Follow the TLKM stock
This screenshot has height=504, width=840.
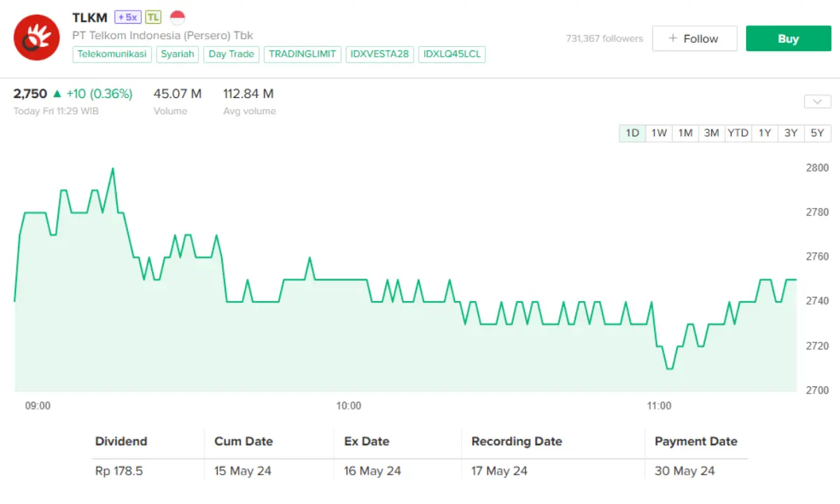pos(694,38)
